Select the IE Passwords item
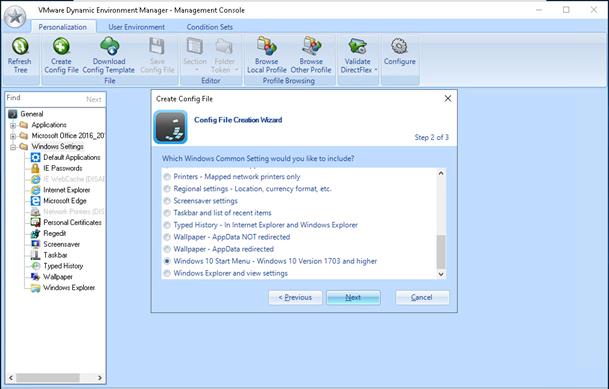Viewport: 609px width, 389px height. coord(57,168)
